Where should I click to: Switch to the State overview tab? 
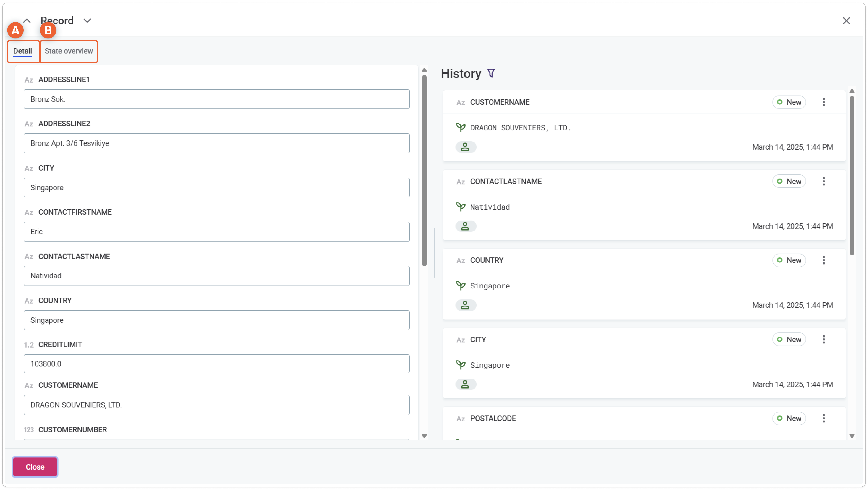tap(69, 51)
